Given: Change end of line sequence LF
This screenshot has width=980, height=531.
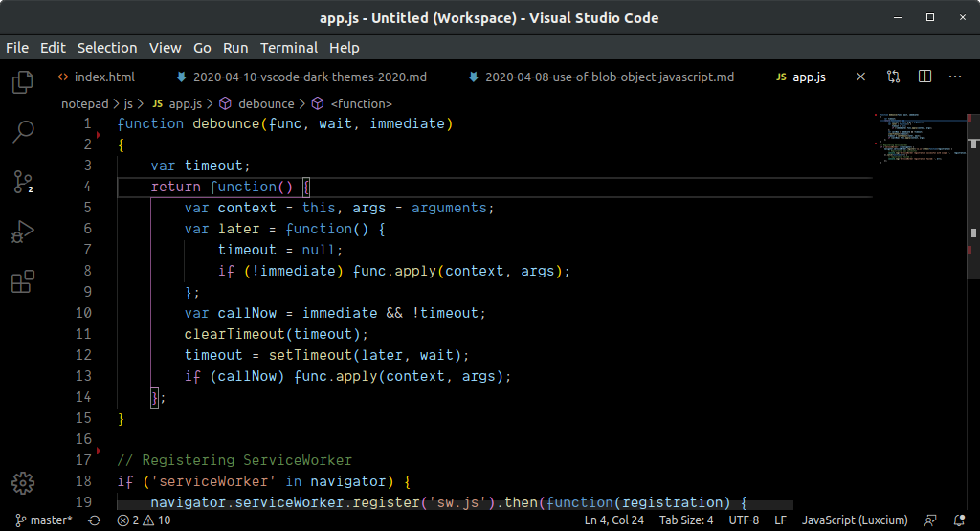Looking at the screenshot, I should pyautogui.click(x=780, y=520).
